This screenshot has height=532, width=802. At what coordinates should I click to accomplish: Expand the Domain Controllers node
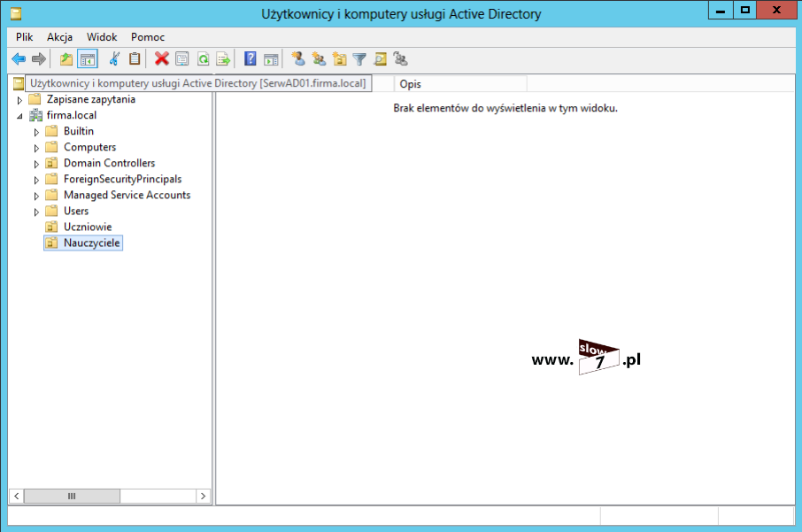[37, 164]
